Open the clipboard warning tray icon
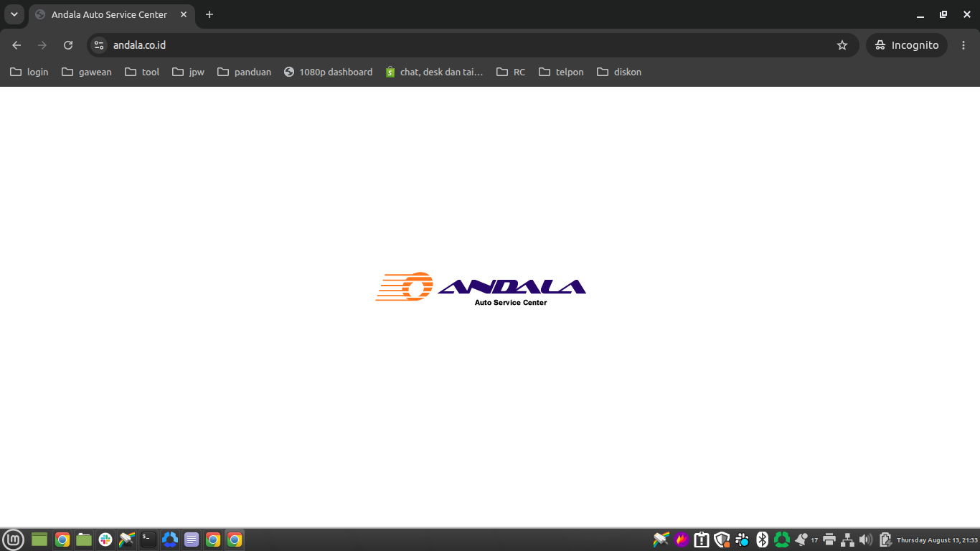 [x=702, y=540]
